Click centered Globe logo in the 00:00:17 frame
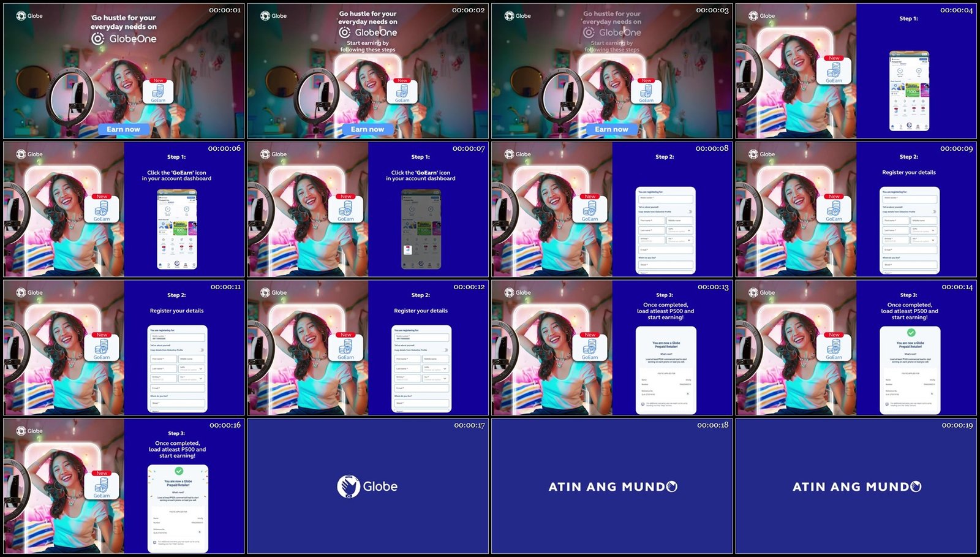Image resolution: width=980 pixels, height=557 pixels. 367,487
